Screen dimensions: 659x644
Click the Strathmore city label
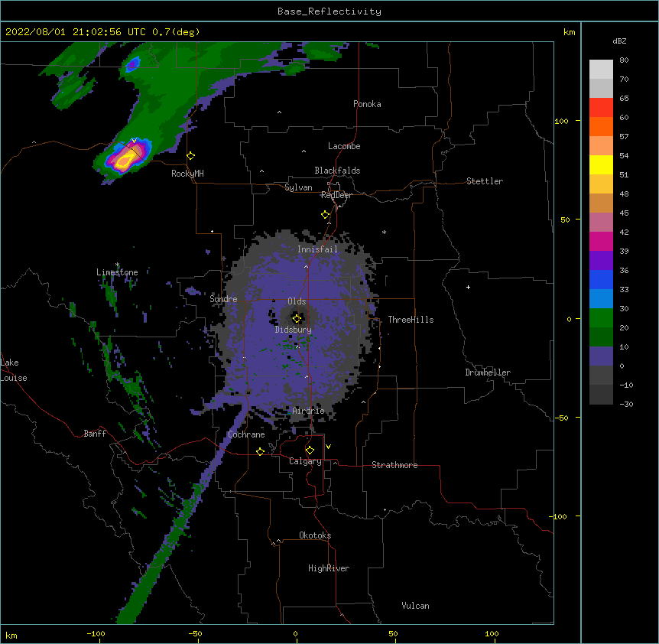[x=394, y=465]
